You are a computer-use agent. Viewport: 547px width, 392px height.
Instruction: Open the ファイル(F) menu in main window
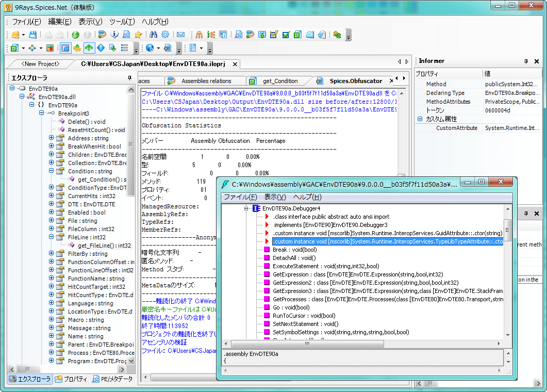[26, 22]
